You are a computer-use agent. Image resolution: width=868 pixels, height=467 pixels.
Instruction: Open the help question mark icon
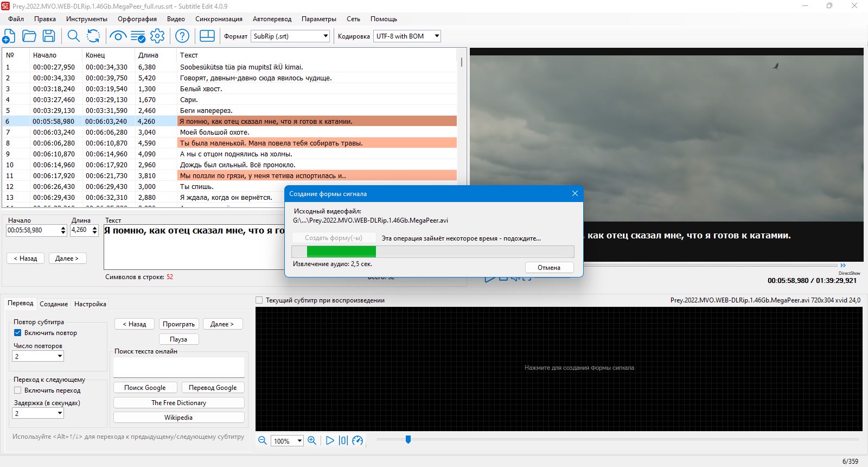point(182,36)
